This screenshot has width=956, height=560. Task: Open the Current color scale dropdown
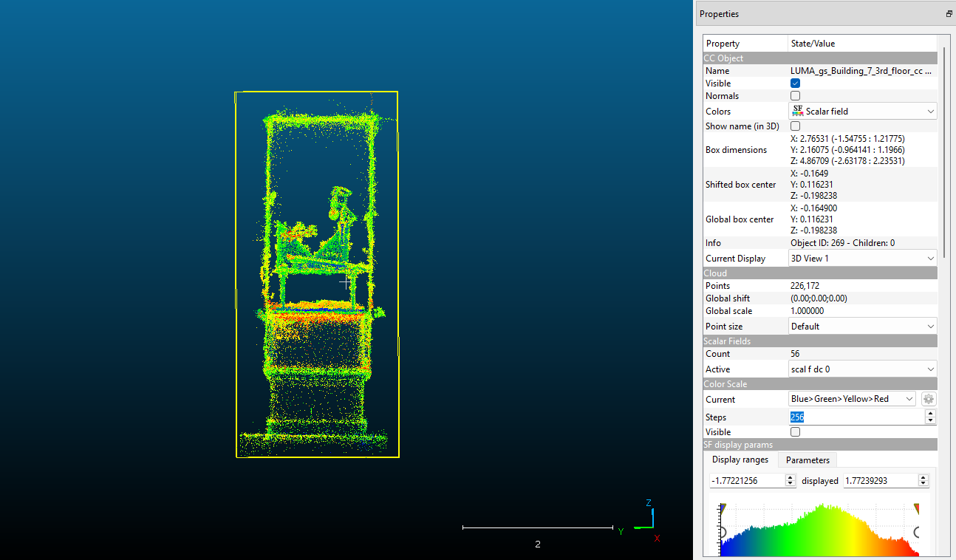(x=852, y=399)
